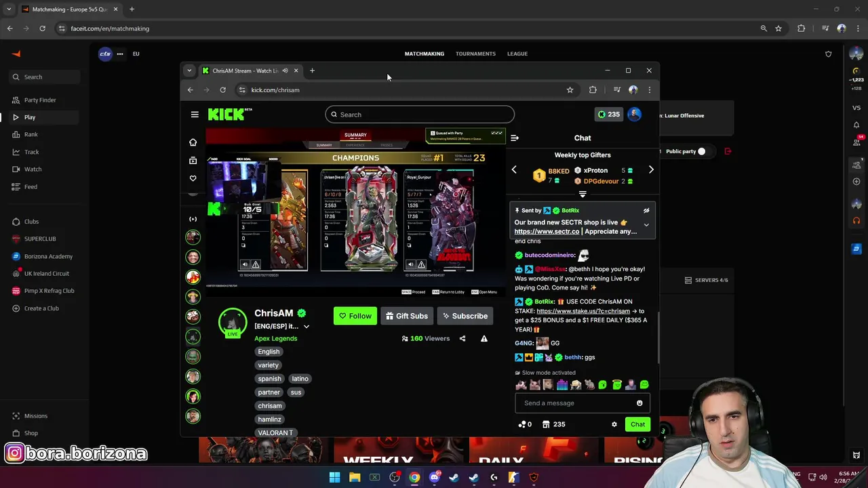Screen dimensions: 868x488
Task: Collapse the Kick chat panel
Action: pos(515,138)
